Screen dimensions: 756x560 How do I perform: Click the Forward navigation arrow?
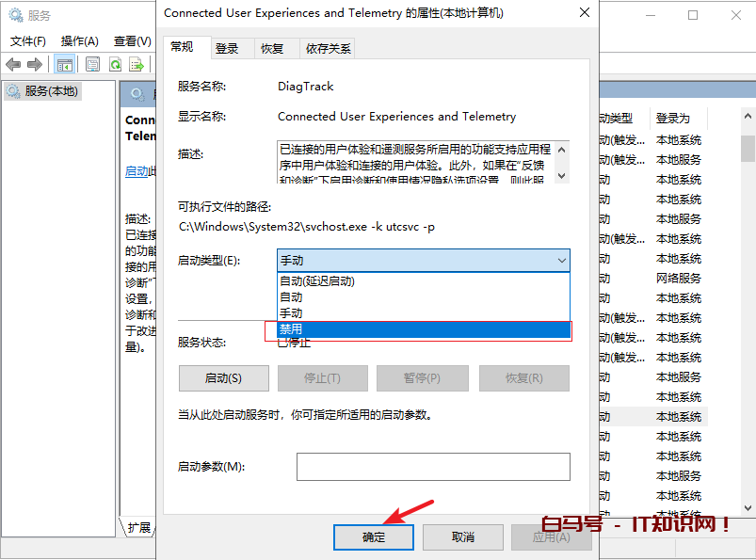click(x=35, y=64)
